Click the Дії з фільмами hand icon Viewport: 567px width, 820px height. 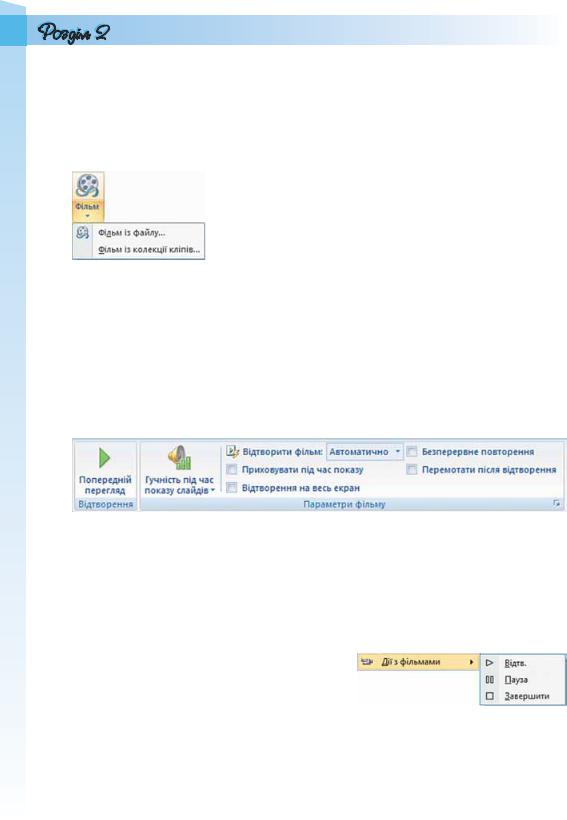(367, 662)
